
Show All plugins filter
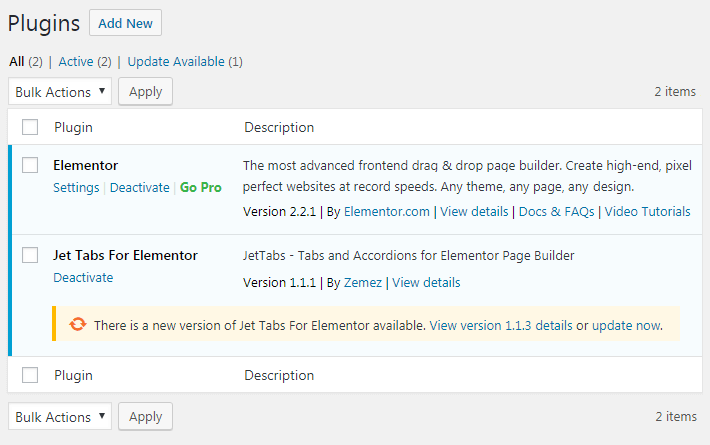click(17, 62)
